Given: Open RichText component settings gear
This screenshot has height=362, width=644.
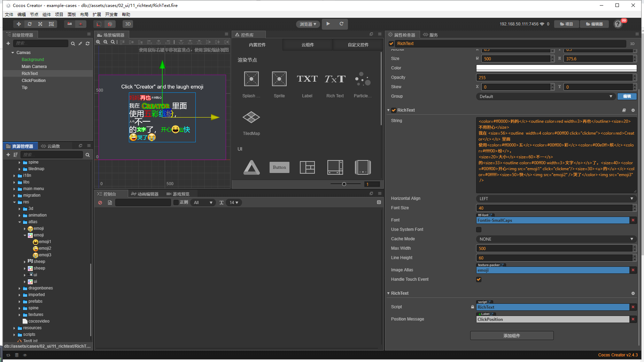Looking at the screenshot, I should tap(633, 110).
